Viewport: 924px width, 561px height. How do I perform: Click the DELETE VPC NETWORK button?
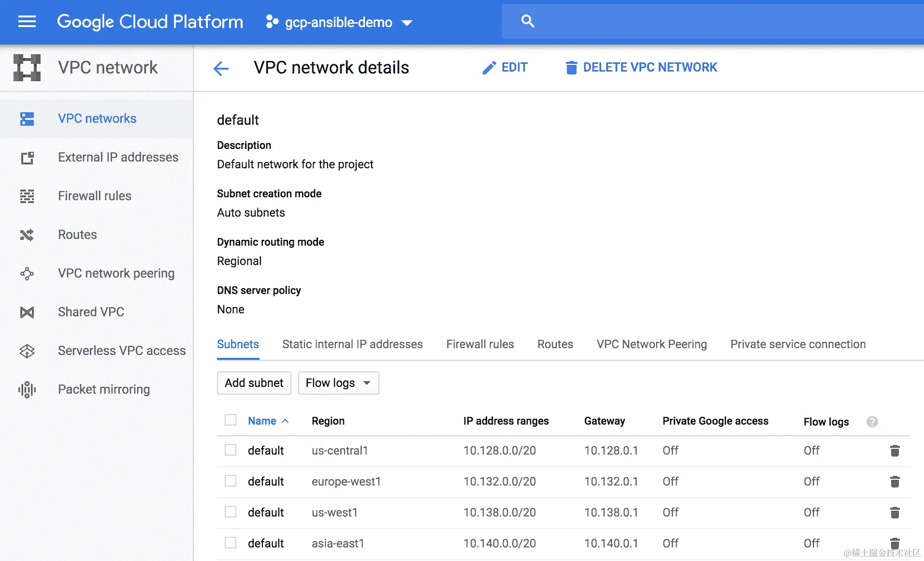coord(641,68)
